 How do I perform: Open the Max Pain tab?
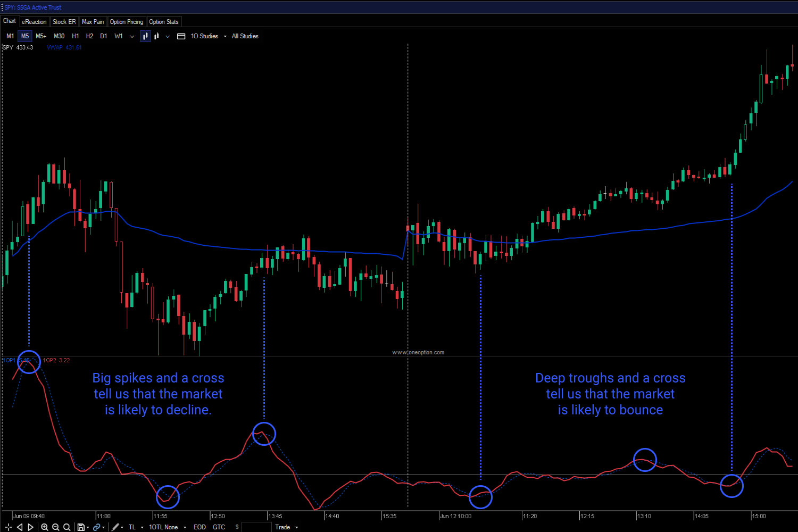pos(93,22)
